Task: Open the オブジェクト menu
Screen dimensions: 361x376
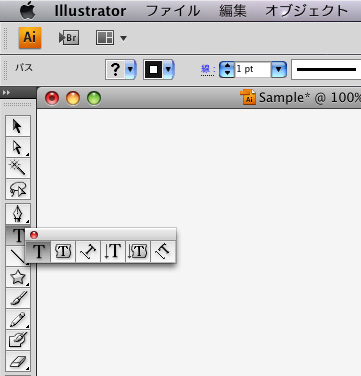Action: click(x=307, y=11)
